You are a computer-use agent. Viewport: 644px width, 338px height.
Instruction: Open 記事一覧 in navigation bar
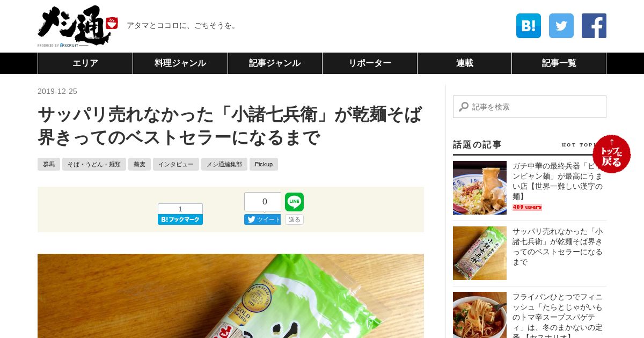[x=559, y=63]
